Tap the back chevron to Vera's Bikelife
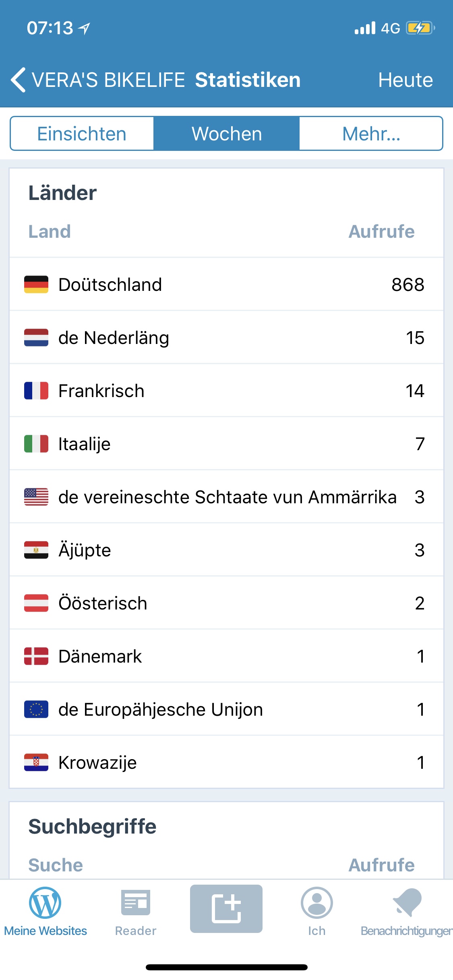 (19, 80)
